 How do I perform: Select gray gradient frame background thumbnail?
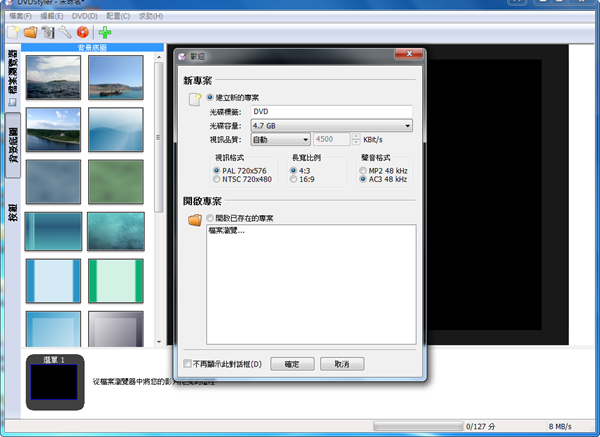[116, 329]
